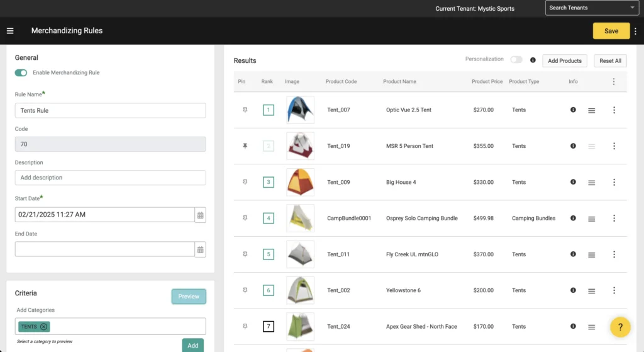
Task: Open row options menu for Yellowstone 6
Action: point(614,290)
